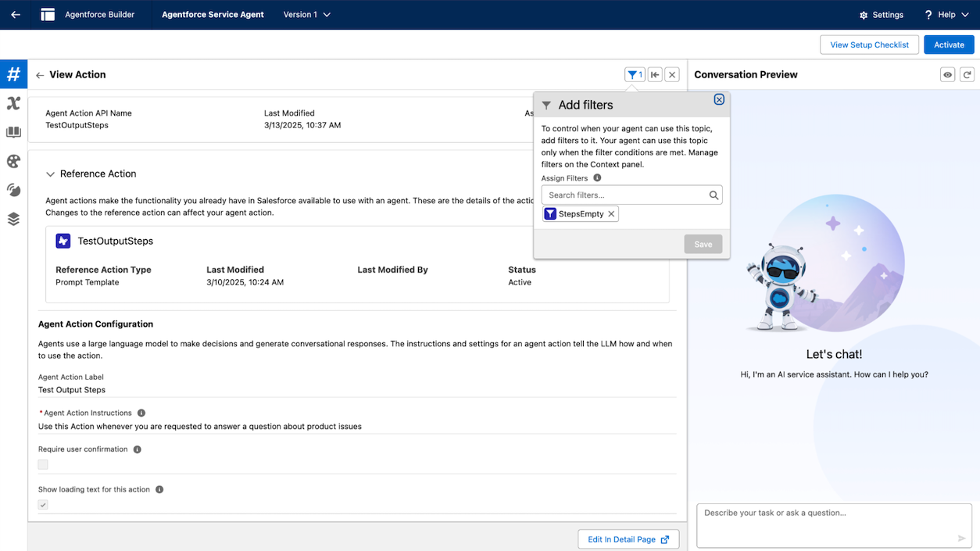This screenshot has height=551, width=980.
Task: Open Edit In Detail Page
Action: (628, 539)
